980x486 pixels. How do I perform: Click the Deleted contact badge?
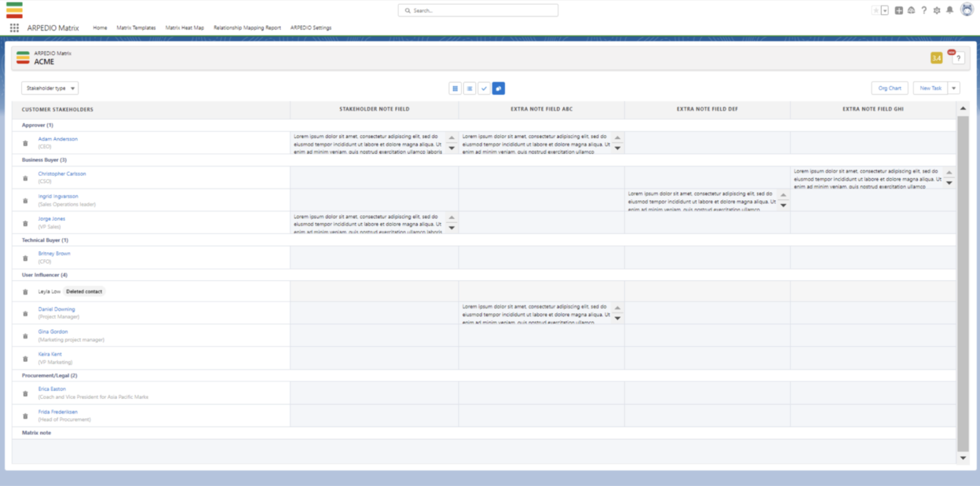point(84,291)
